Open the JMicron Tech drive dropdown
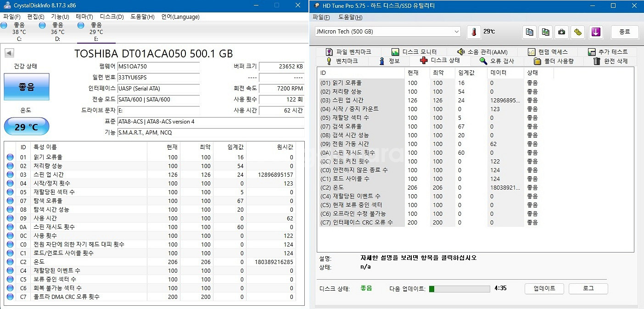Viewport: 644px width, 309px height. tap(387, 32)
